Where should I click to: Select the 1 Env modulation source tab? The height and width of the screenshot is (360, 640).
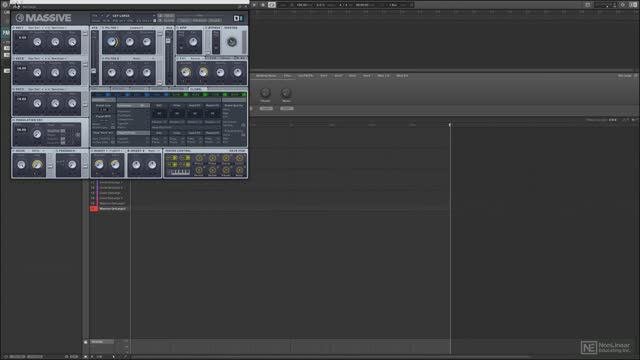[100, 95]
